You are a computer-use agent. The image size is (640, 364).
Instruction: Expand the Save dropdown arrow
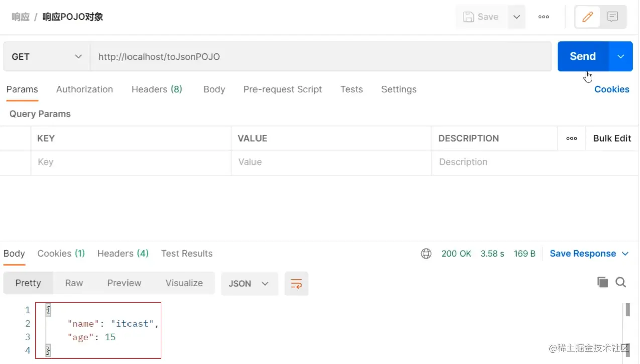pos(517,17)
